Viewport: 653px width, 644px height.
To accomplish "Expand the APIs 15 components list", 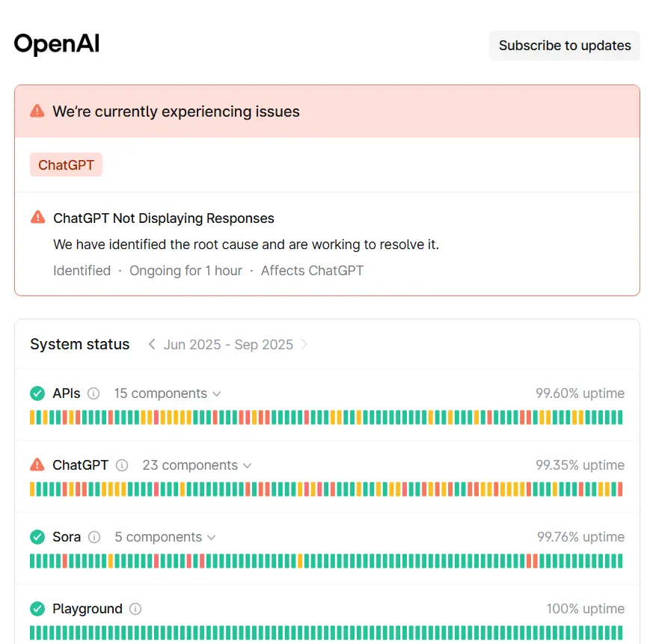I will (168, 393).
